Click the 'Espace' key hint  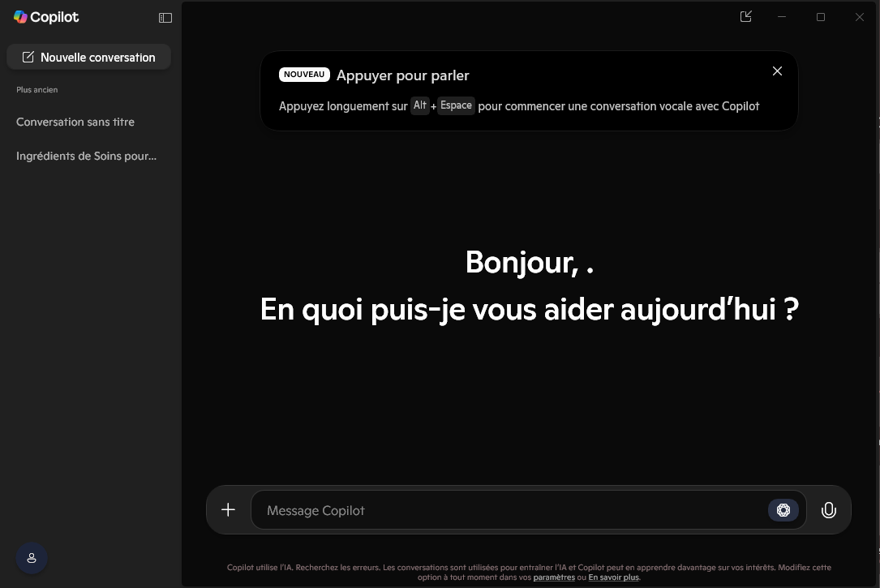point(456,105)
